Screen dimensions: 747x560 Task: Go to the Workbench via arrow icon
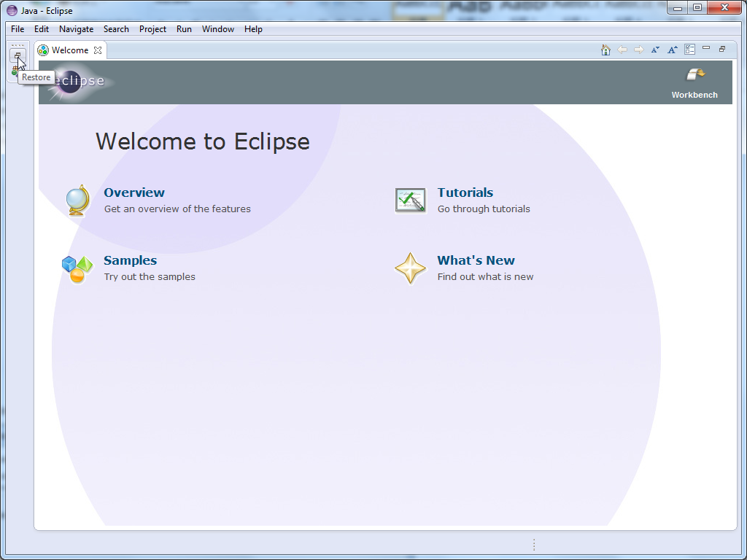695,75
